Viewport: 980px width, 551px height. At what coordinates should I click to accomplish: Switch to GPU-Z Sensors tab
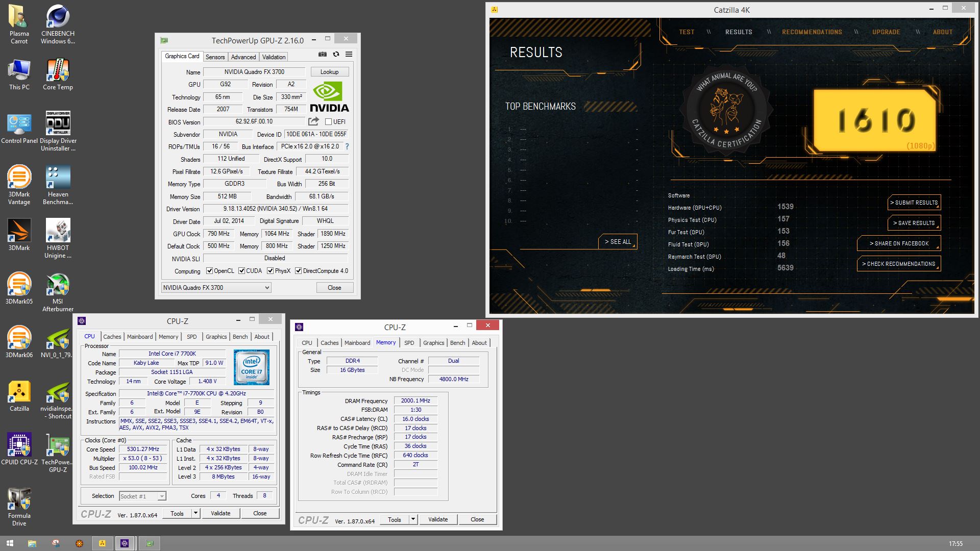(x=215, y=57)
